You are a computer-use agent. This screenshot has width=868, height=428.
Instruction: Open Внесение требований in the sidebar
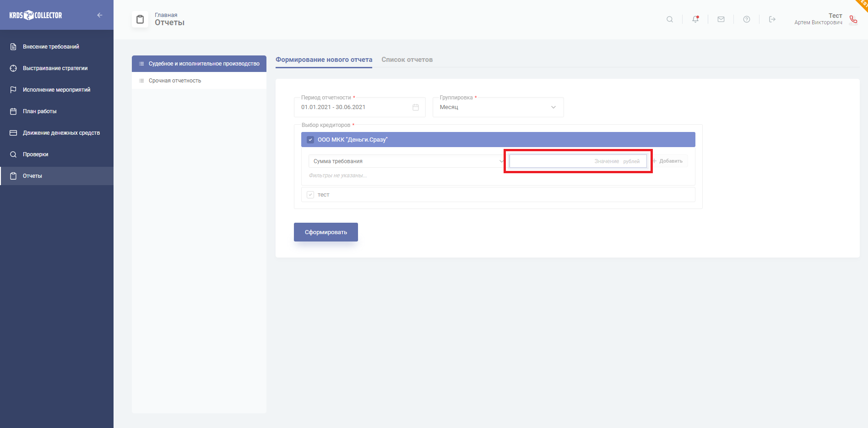[x=57, y=47]
